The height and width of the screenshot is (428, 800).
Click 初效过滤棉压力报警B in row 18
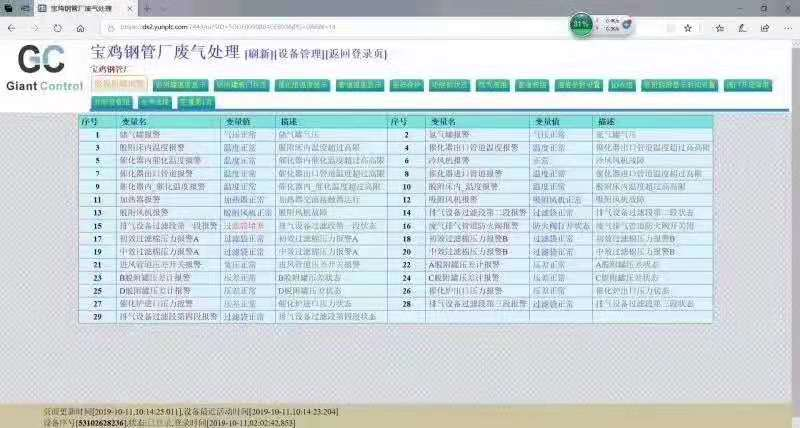tap(468, 238)
